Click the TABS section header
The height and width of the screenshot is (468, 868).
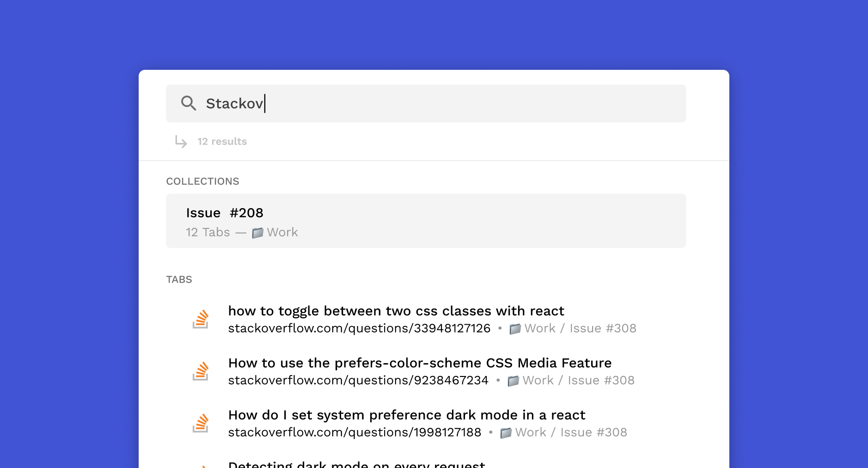(x=179, y=279)
